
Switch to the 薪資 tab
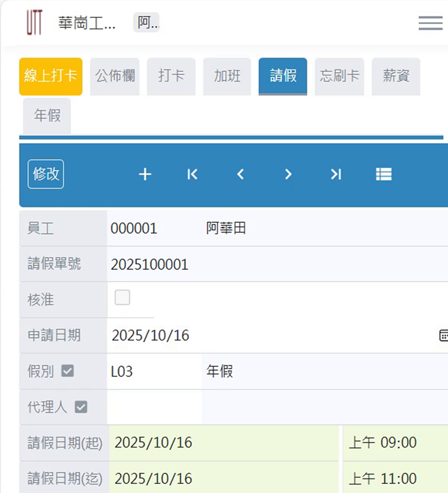point(396,76)
